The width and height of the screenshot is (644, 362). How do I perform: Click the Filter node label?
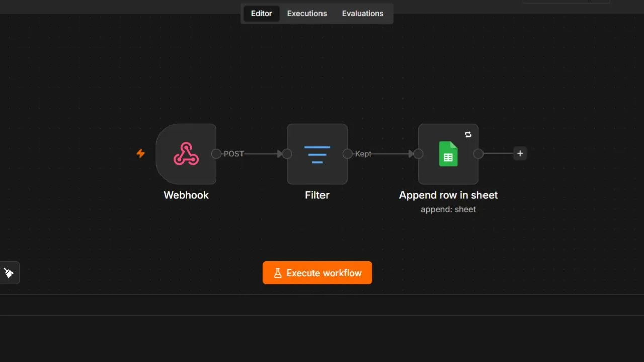(317, 195)
